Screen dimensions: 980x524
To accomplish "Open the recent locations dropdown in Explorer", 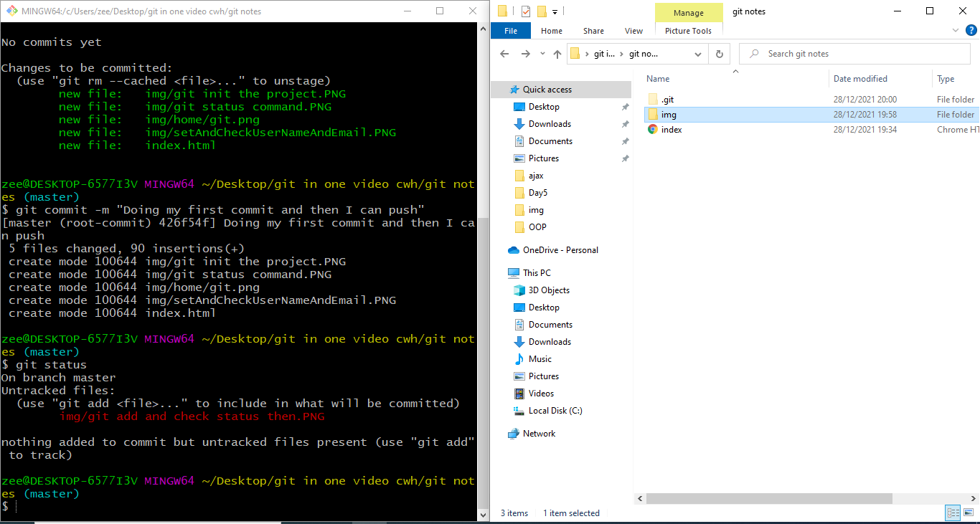I will point(542,54).
